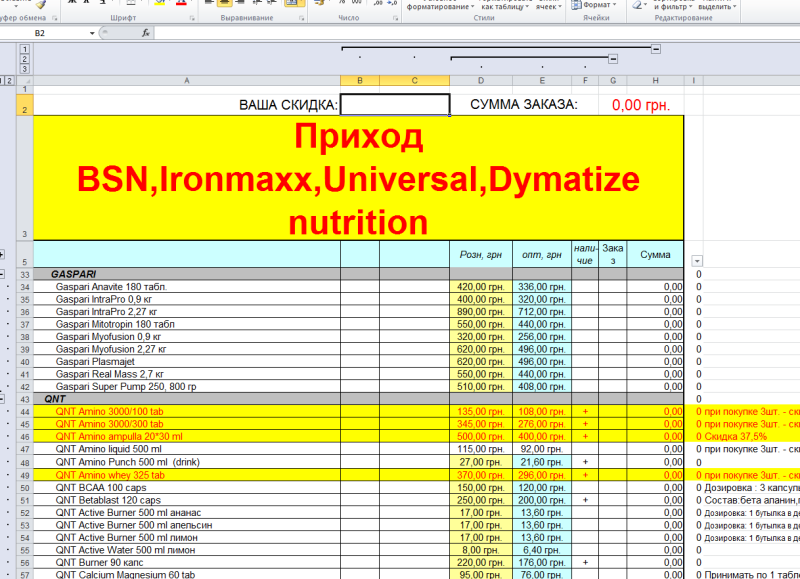Click the Format Painter brush icon
Image resolution: width=800 pixels, height=579 pixels.
point(41,4)
